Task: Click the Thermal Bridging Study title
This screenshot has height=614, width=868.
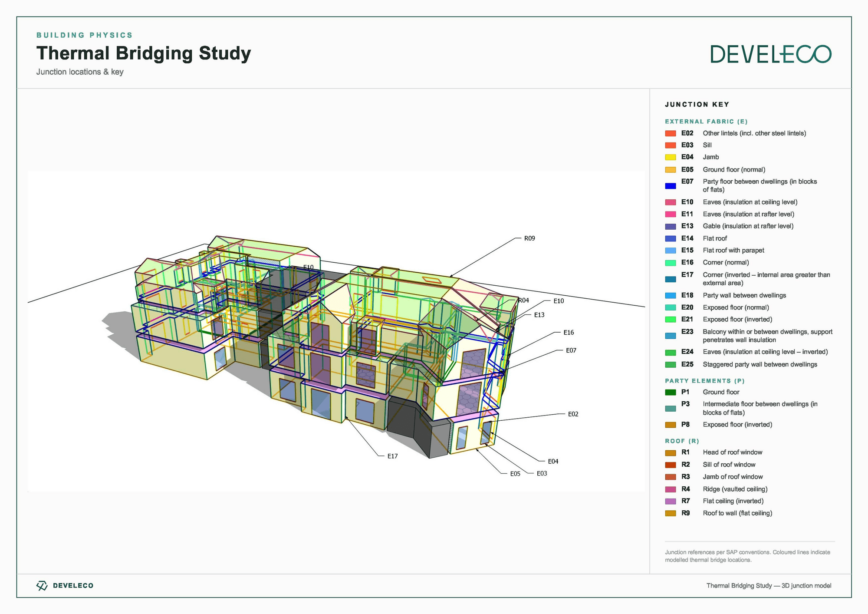Action: pos(144,53)
